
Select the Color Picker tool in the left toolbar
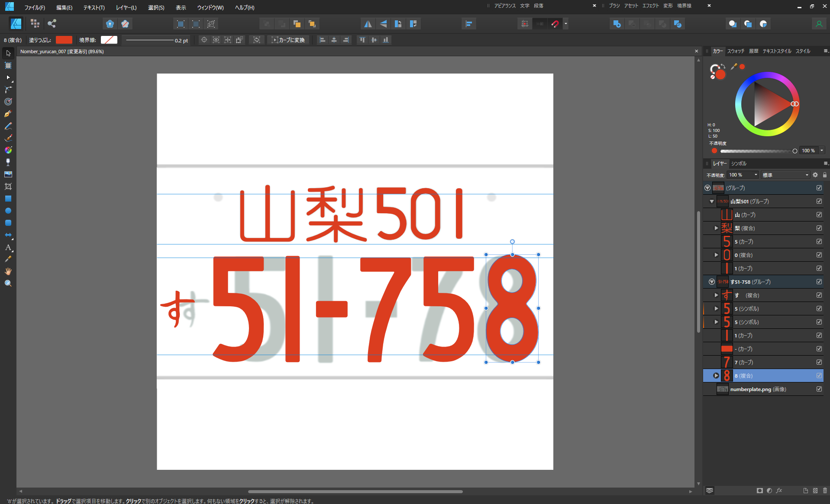pos(8,259)
